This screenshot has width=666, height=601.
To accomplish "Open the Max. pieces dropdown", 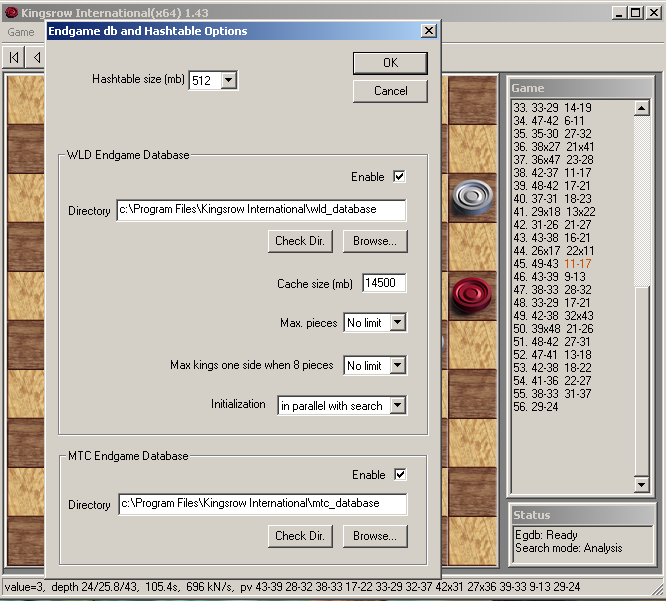I will [x=398, y=322].
